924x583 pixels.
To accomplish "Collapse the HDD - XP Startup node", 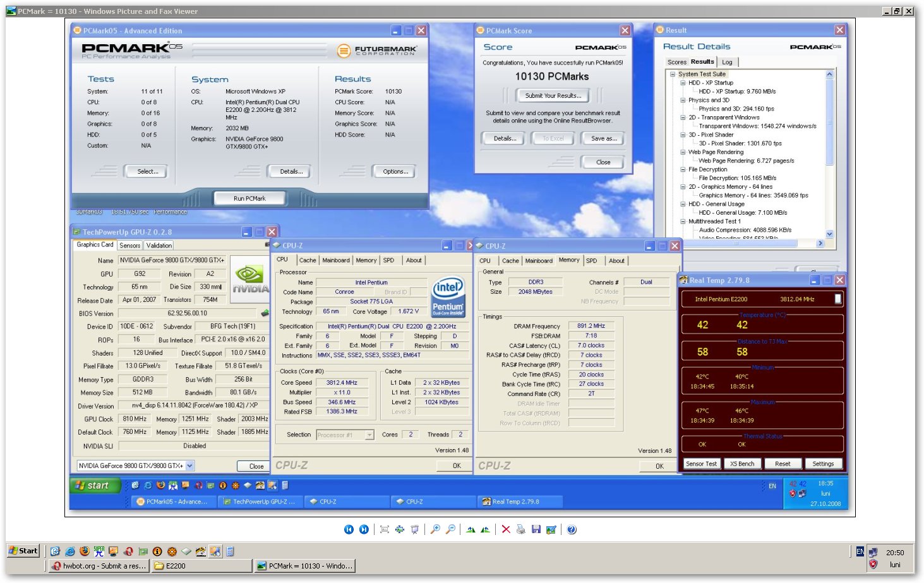I will [x=683, y=83].
